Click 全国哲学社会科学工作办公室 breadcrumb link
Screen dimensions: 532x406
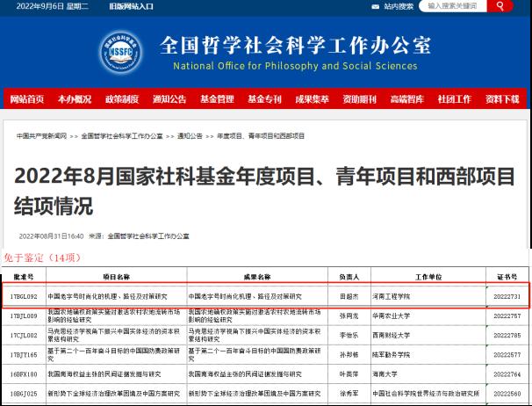pos(122,136)
